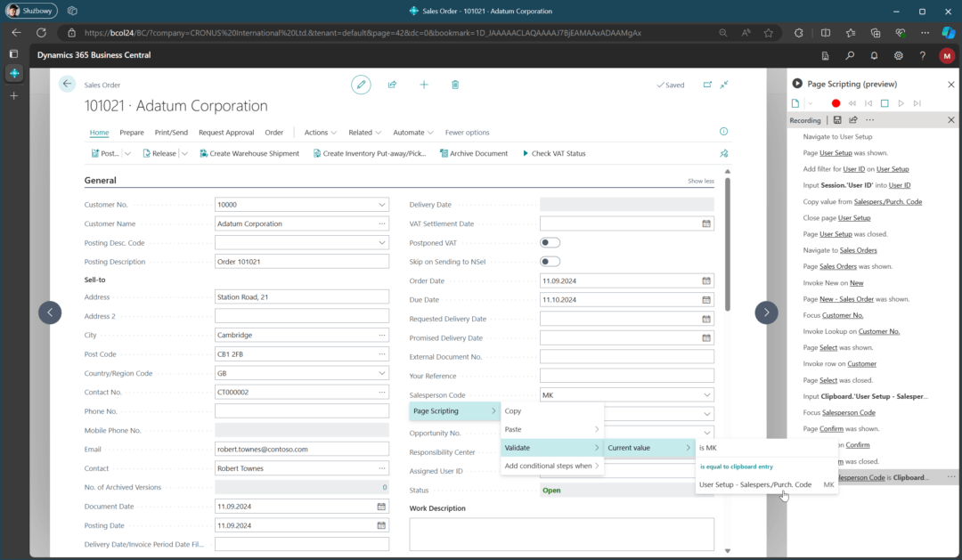This screenshot has width=962, height=560.
Task: Open Dynamics 365 notifications bell
Action: coord(873,55)
